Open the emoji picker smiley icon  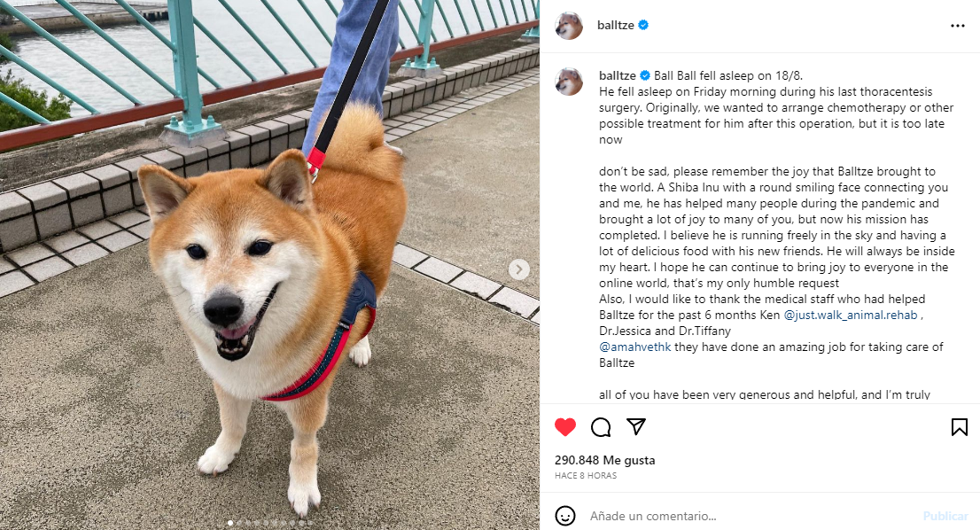[x=565, y=516]
